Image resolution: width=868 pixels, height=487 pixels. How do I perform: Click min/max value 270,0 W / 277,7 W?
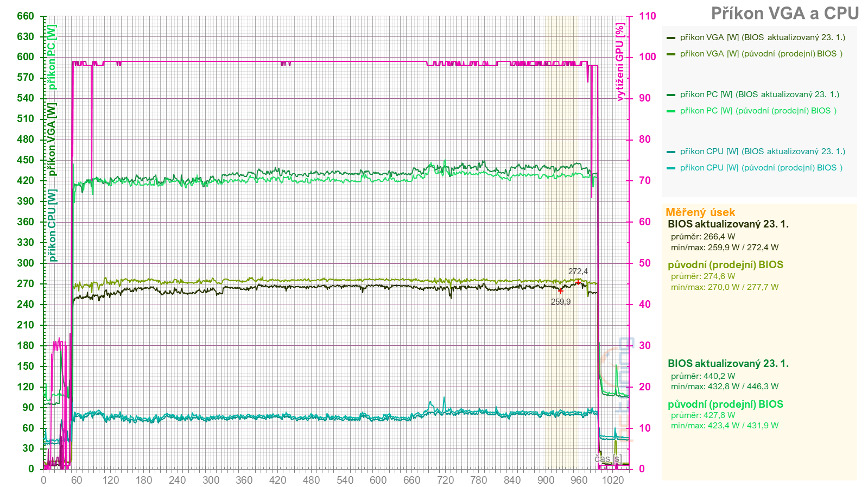pos(743,287)
